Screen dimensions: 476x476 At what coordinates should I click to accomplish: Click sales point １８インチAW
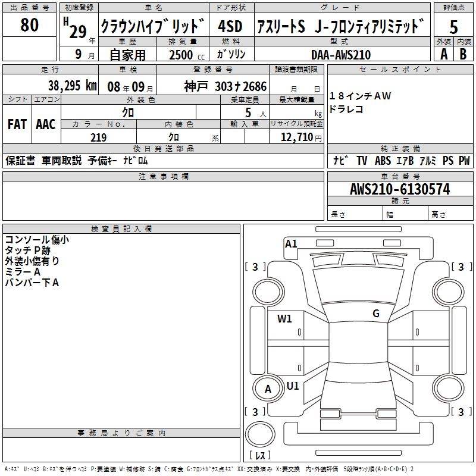[x=360, y=96]
